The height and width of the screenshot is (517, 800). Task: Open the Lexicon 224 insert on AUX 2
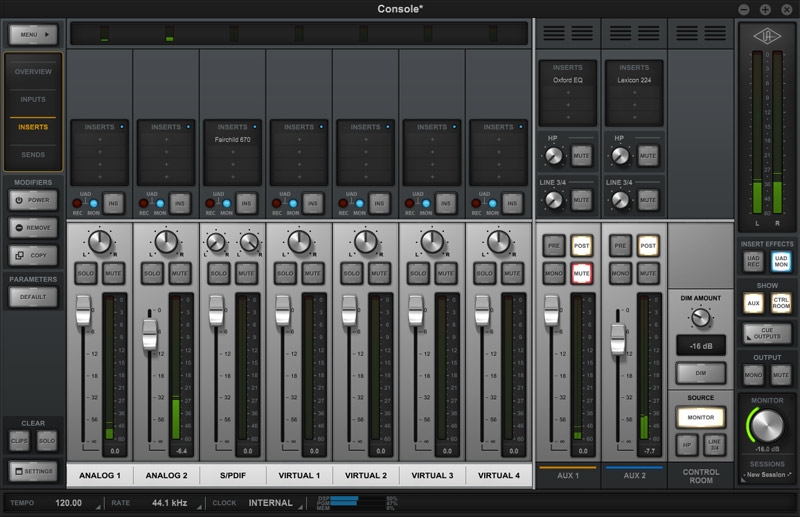(x=634, y=80)
